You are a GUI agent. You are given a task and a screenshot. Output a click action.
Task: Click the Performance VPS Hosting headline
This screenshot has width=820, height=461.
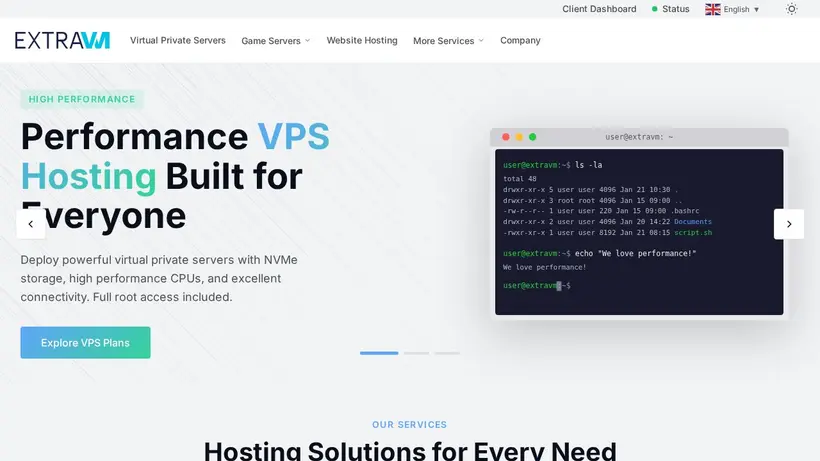click(x=175, y=176)
